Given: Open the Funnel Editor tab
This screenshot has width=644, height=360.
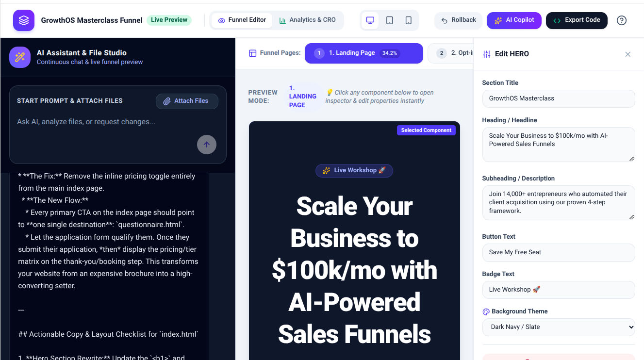Looking at the screenshot, I should point(242,20).
